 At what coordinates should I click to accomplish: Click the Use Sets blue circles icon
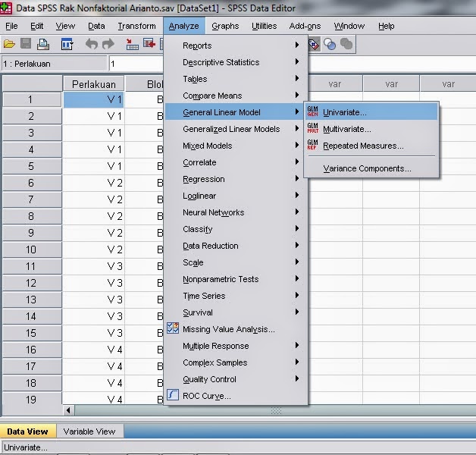[330, 44]
